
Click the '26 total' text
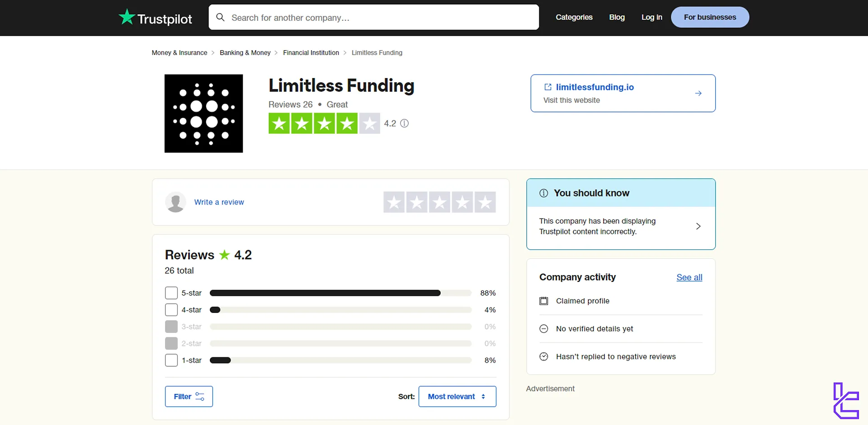click(x=179, y=271)
